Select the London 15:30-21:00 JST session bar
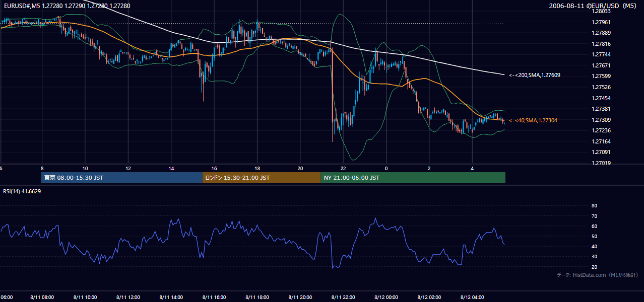644x302 pixels. (262, 178)
